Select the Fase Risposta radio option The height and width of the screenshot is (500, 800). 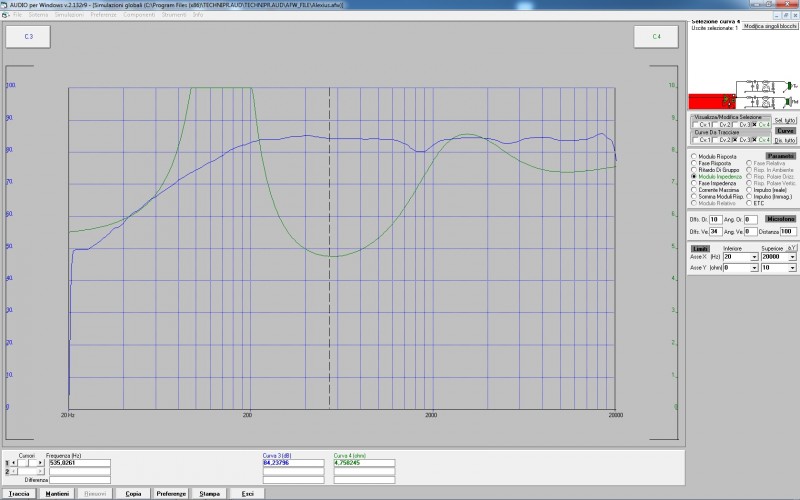[x=711, y=163]
